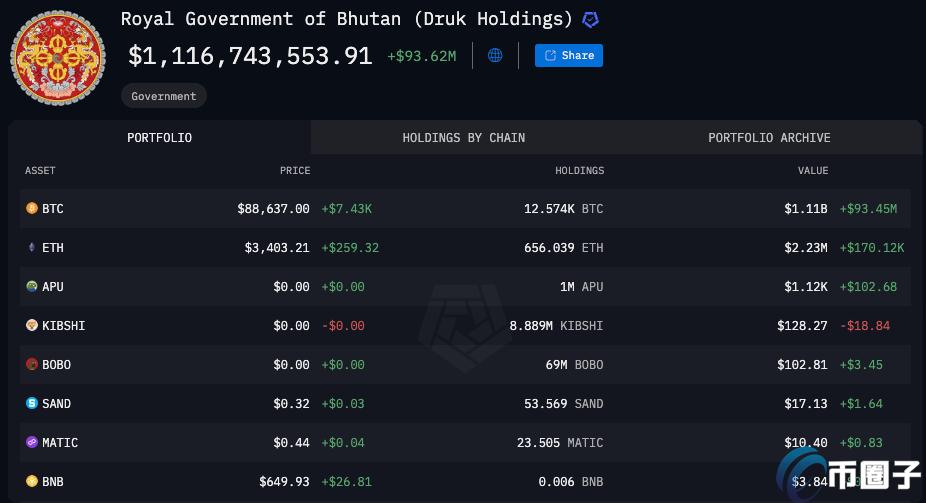Click the KIBSHI token icon
Screen dimensions: 926x503
(x=32, y=325)
